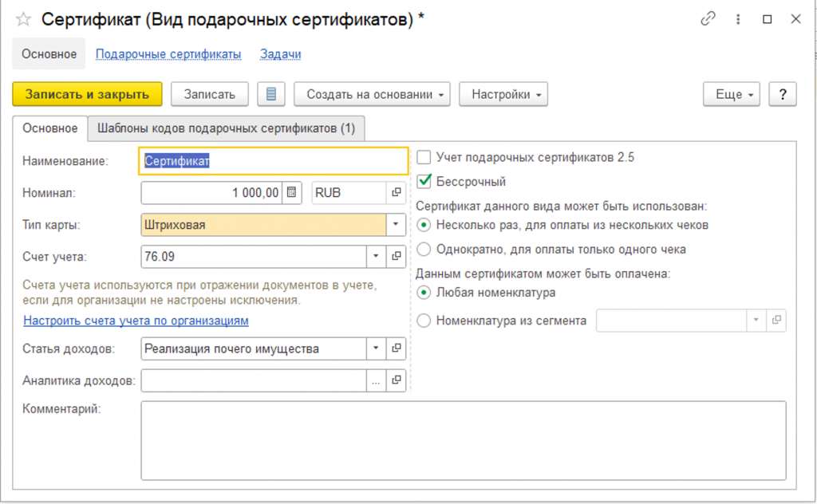This screenshot has width=817, height=504.
Task: Expand the segment selection dropdown
Action: pos(756,321)
